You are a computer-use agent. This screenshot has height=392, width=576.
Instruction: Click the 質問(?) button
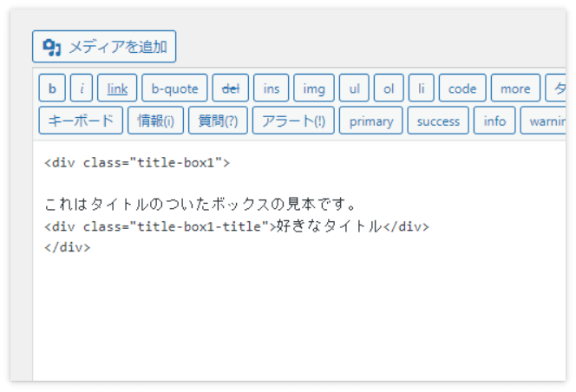click(x=218, y=121)
